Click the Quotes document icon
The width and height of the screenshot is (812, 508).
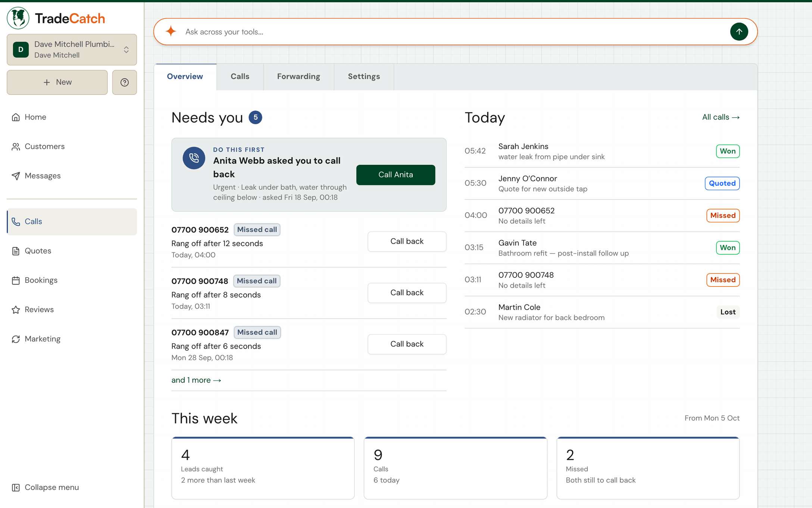point(16,251)
